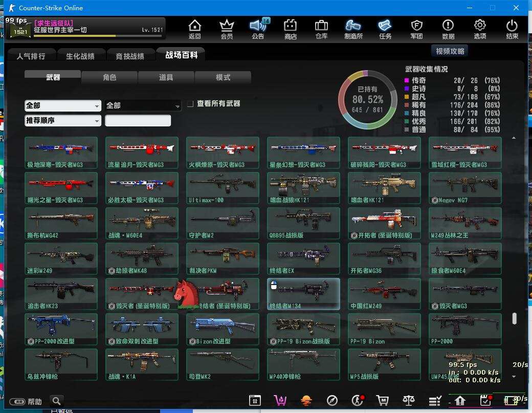Screen dimensions: 532x413
Task: Open the 选项 options gear icon
Action: [480, 29]
